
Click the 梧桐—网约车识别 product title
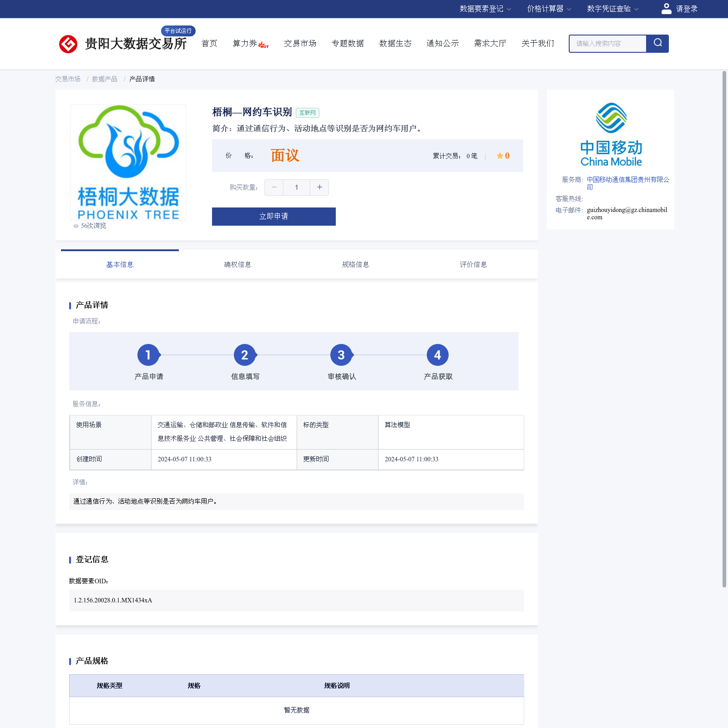(252, 112)
